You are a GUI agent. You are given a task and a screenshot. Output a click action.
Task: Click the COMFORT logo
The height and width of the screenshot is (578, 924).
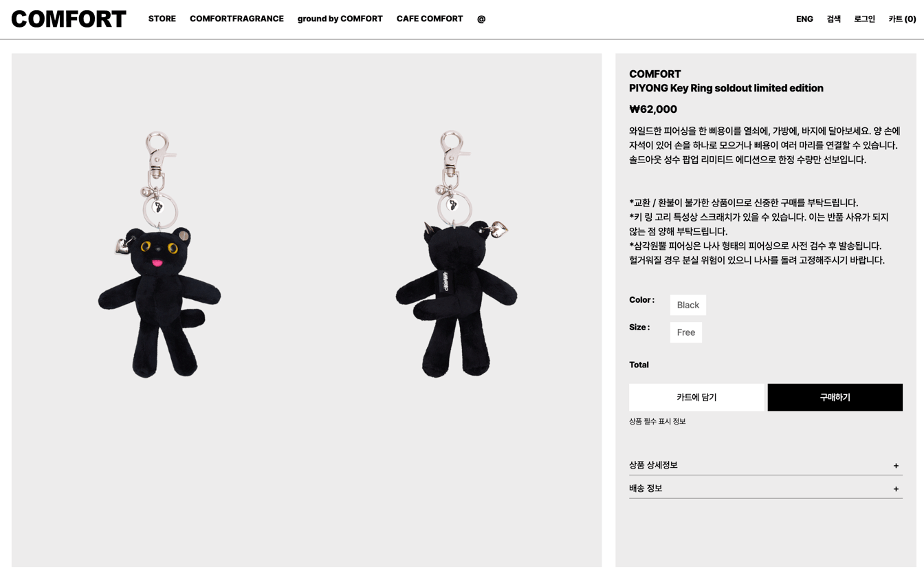pos(69,19)
